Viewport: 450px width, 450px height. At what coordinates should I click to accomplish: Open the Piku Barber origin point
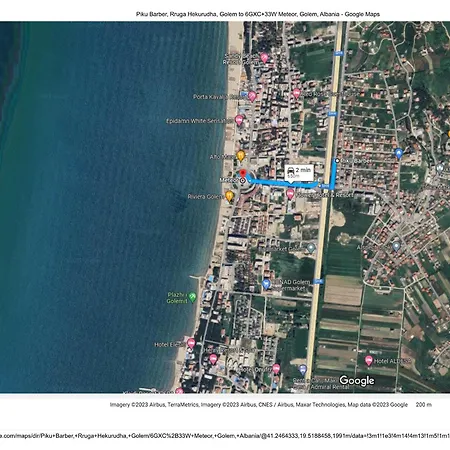[337, 161]
